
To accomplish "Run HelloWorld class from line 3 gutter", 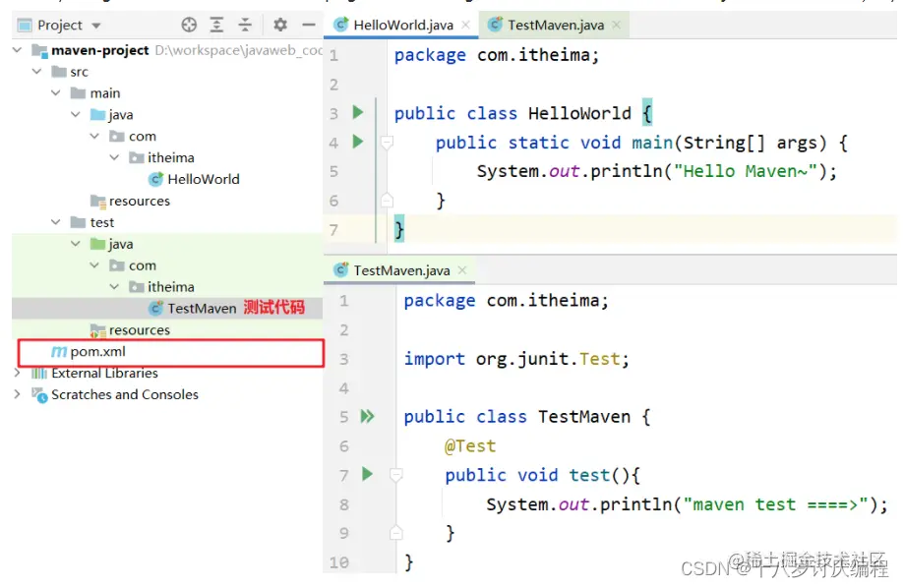I will click(358, 112).
